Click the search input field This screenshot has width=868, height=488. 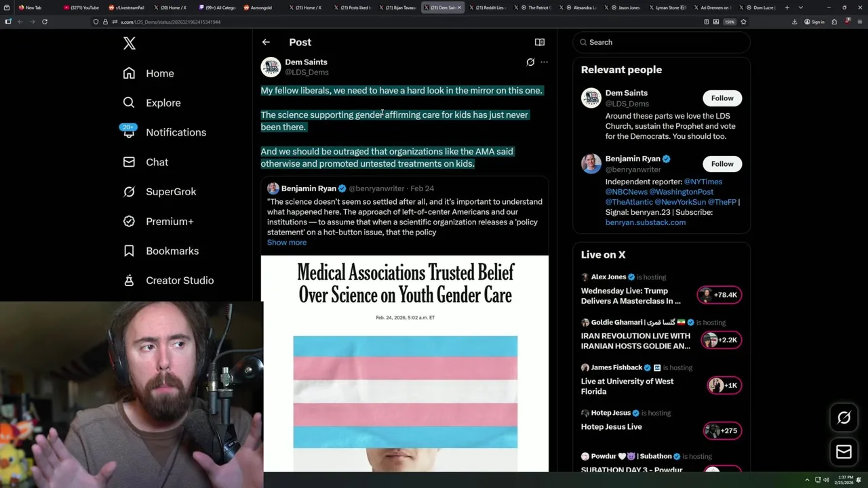click(x=662, y=42)
